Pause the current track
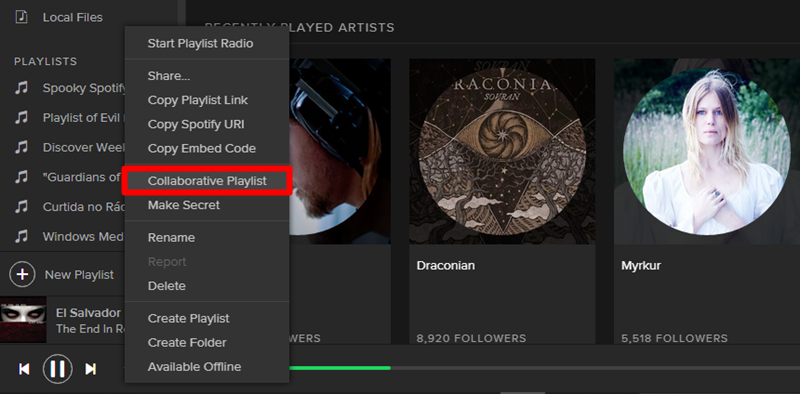The height and width of the screenshot is (394, 800). coord(58,368)
